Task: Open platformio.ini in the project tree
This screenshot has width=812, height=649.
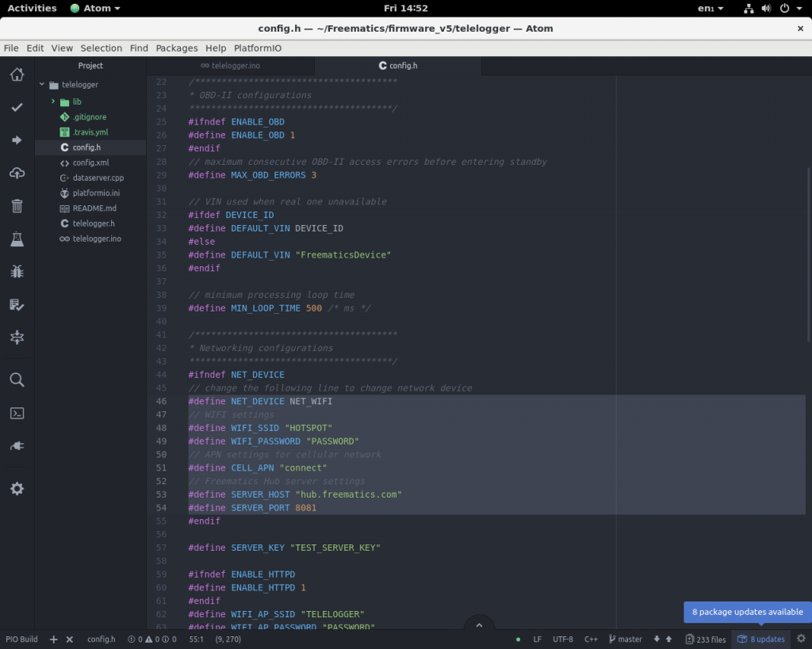Action: pos(95,193)
